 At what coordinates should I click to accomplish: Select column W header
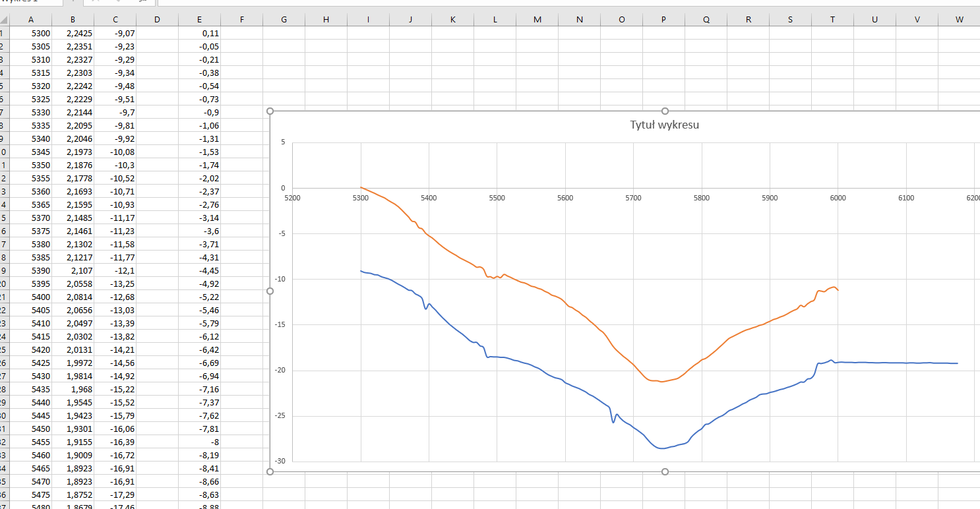tap(959, 20)
